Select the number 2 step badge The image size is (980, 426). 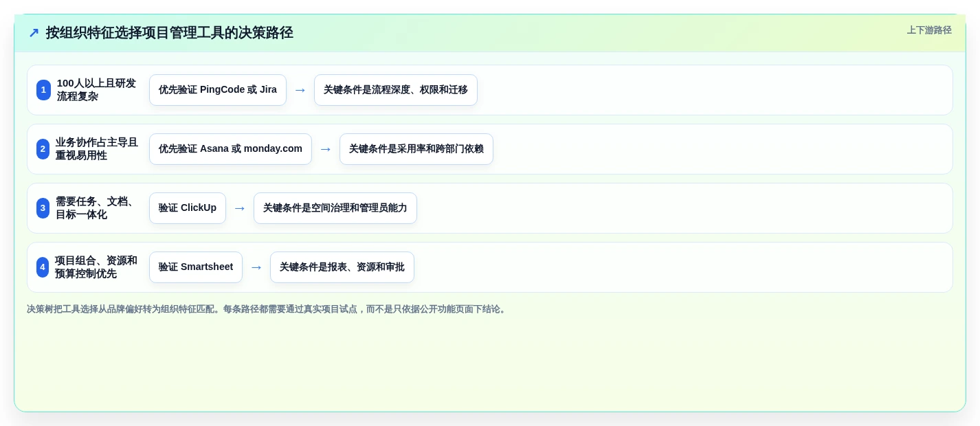[x=43, y=149]
